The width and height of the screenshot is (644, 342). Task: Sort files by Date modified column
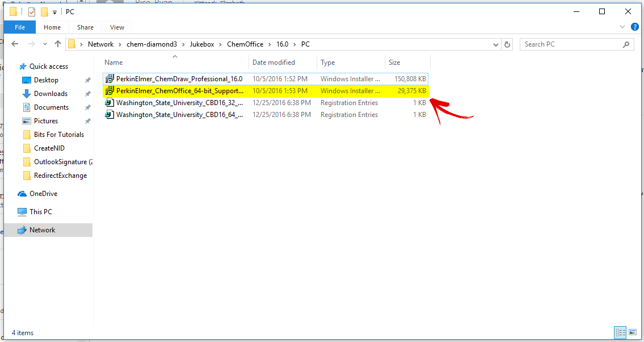pyautogui.click(x=273, y=62)
